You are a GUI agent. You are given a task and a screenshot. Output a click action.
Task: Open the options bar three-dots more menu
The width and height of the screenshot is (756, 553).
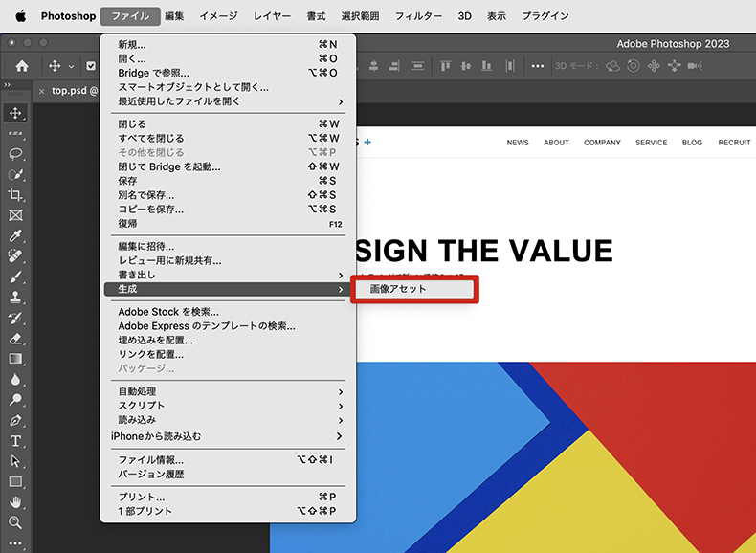click(x=538, y=66)
